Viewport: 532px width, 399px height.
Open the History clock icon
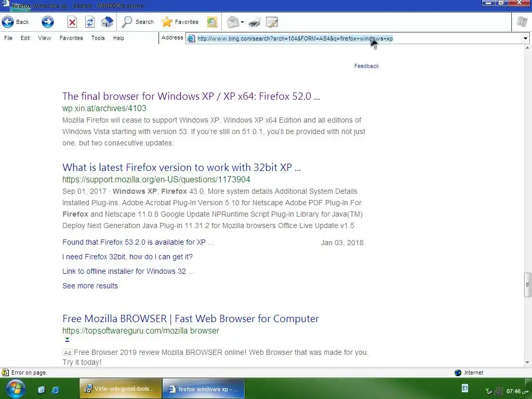point(212,22)
